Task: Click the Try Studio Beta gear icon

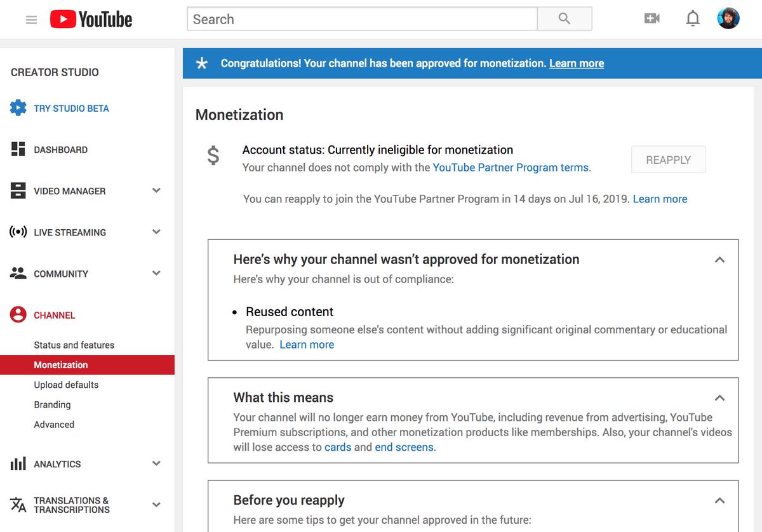Action: [18, 108]
